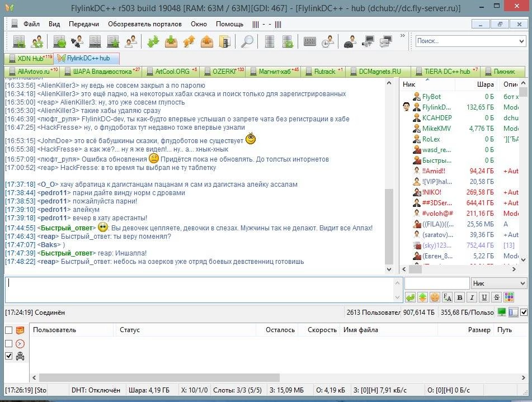The width and height of the screenshot is (532, 402).
Task: Uncheck the user list checkbox in hub status bar
Action: pos(524,312)
